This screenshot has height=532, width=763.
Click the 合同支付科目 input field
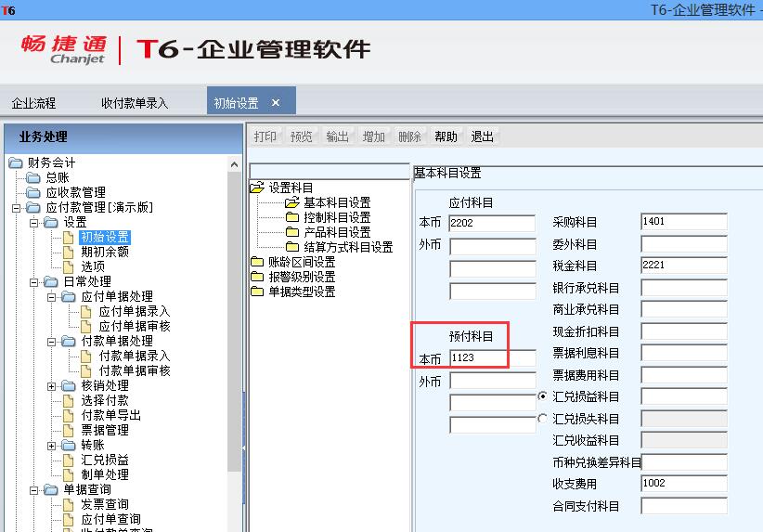[x=684, y=506]
